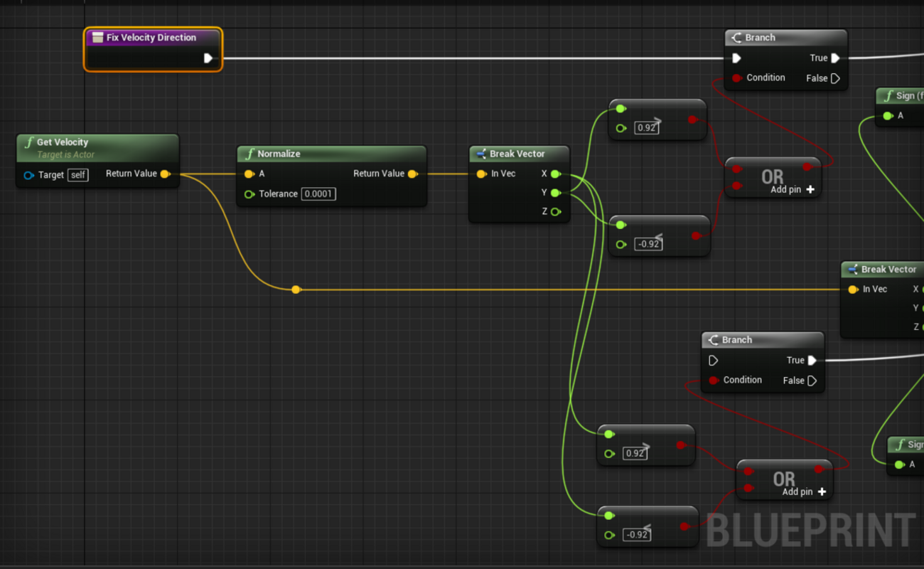Click the icon of the upper Branch node
This screenshot has width=924, height=569.
point(737,38)
